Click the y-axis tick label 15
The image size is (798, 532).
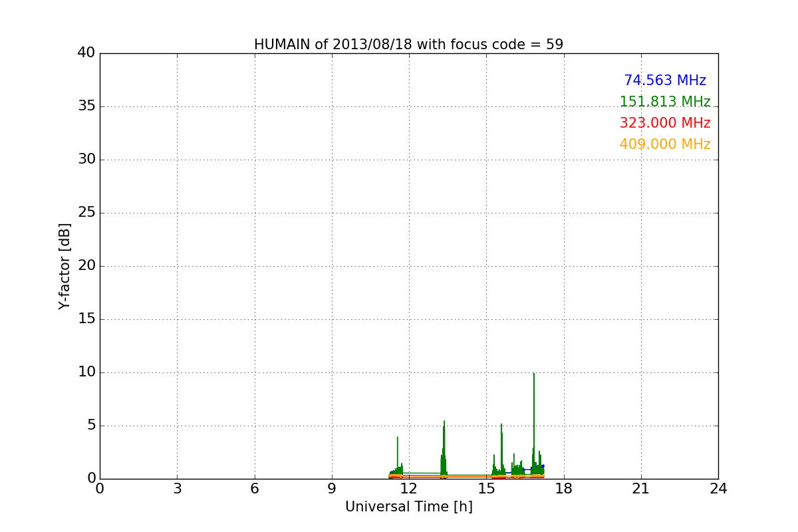point(86,319)
